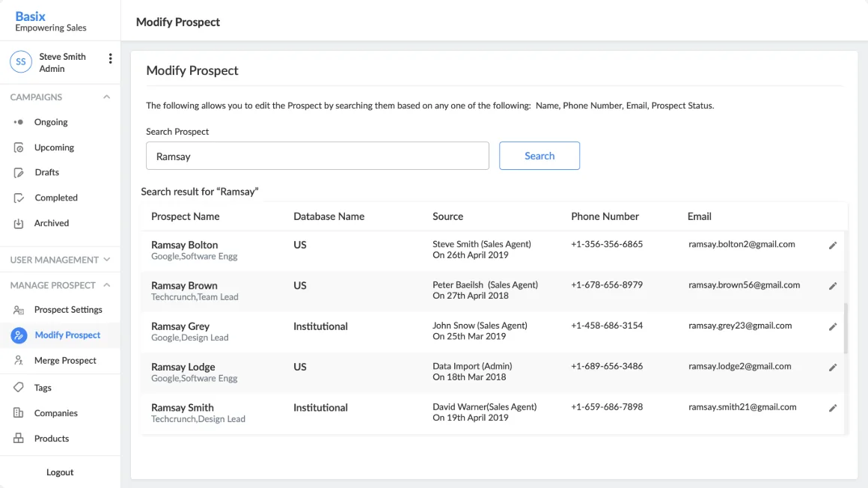
Task: Click email ramsay.smith21@gmail.com
Action: click(x=742, y=407)
